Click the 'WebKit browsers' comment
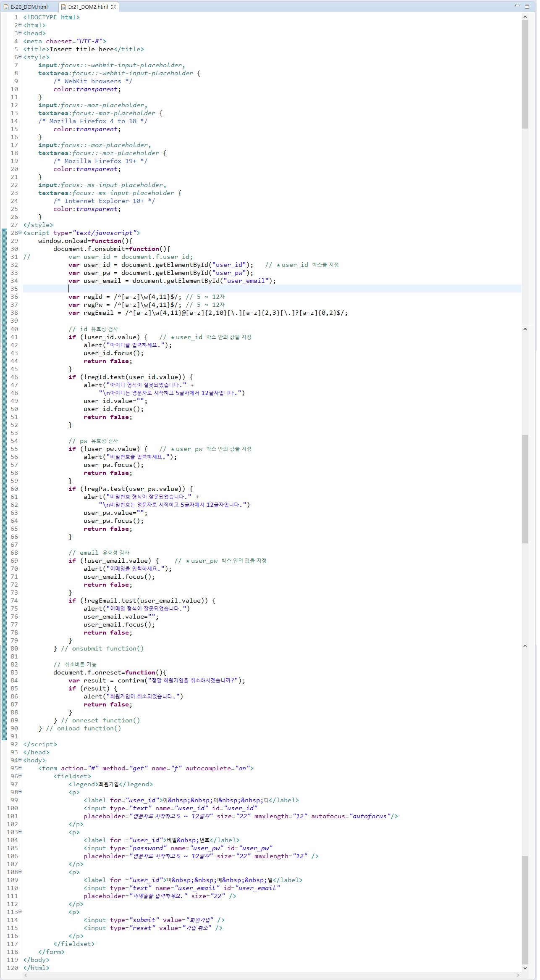 pyautogui.click(x=93, y=81)
